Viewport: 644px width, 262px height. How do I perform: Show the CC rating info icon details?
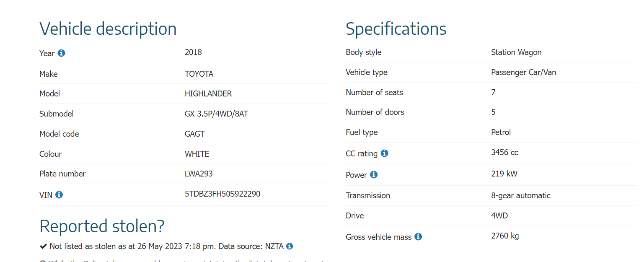(x=384, y=153)
